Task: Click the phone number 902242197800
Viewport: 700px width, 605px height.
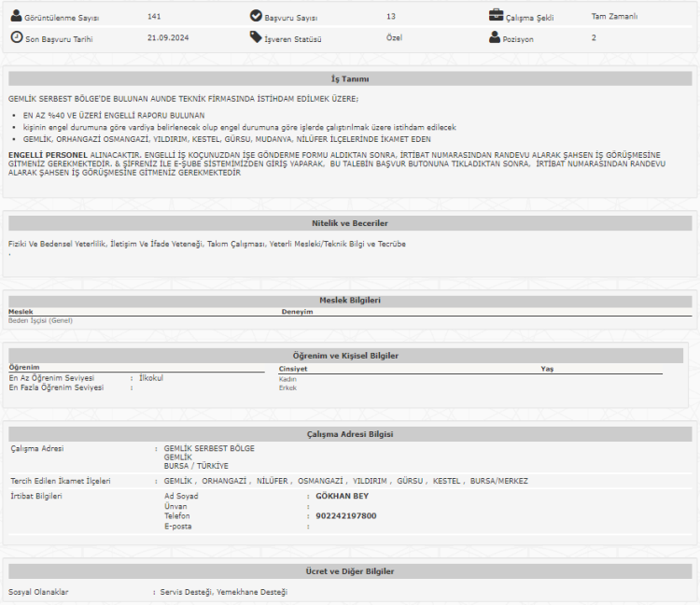Action: [x=346, y=515]
